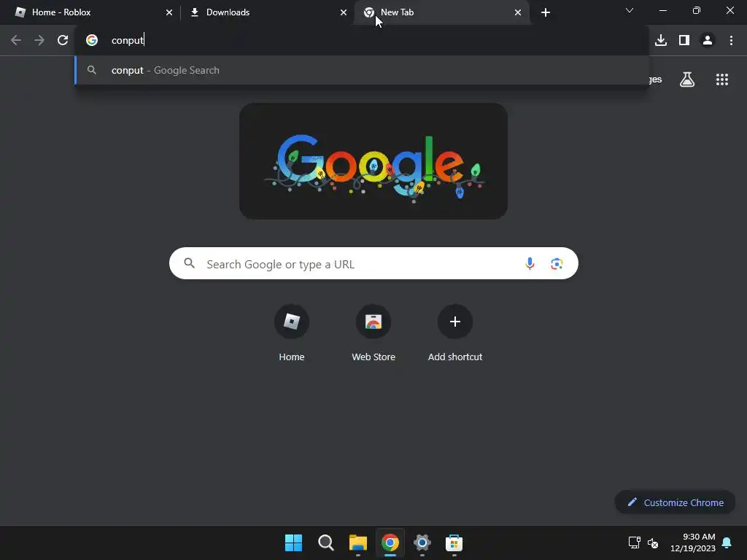The height and width of the screenshot is (560, 747).
Task: Click the Google icon in the address bar
Action: tap(92, 41)
